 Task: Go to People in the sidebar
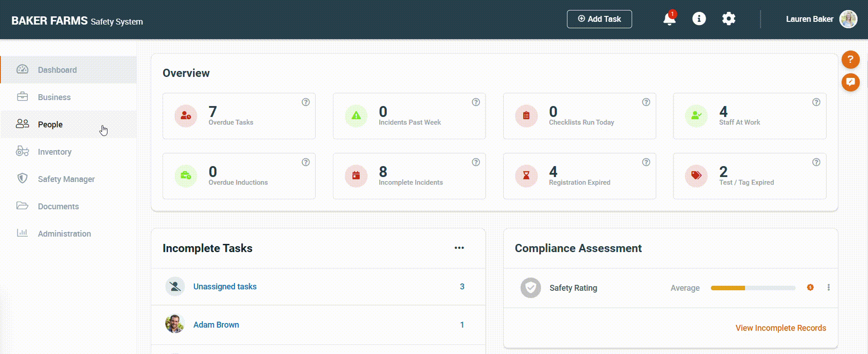point(50,124)
